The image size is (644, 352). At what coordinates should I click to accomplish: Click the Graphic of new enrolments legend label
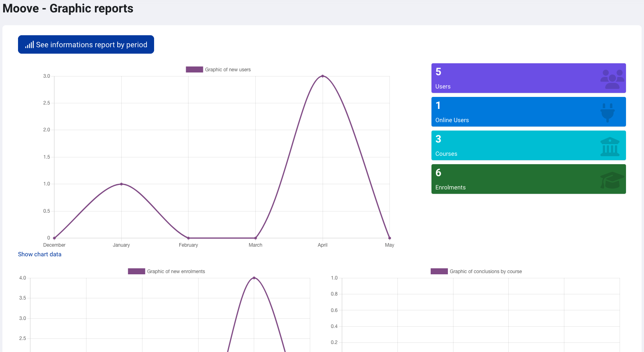(176, 272)
